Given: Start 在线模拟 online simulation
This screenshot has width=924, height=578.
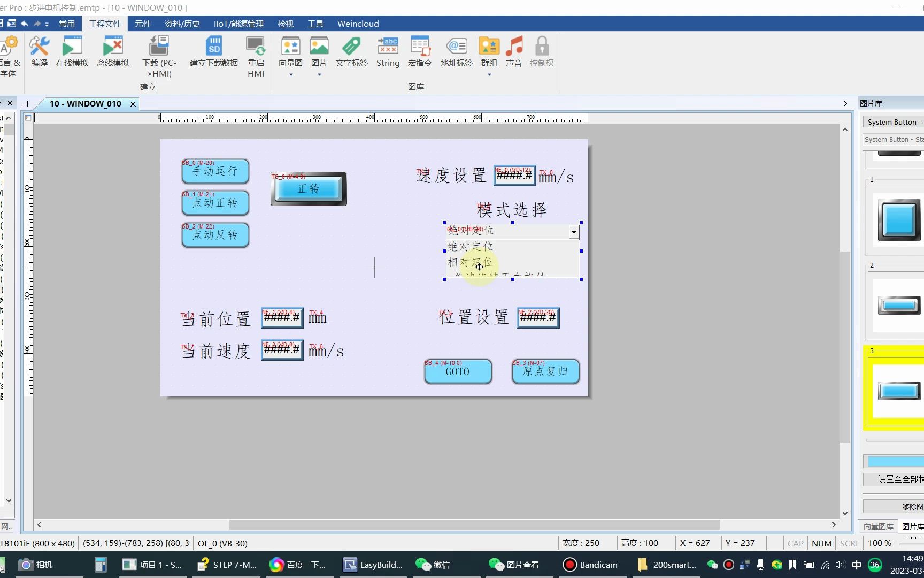Looking at the screenshot, I should [x=72, y=51].
